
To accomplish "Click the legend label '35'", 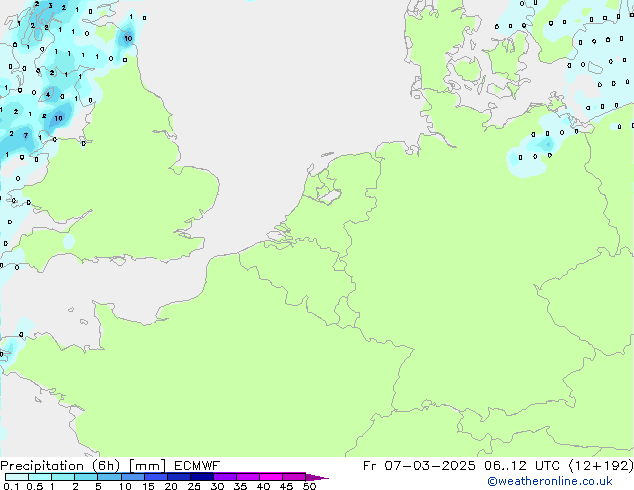I will [240, 486].
